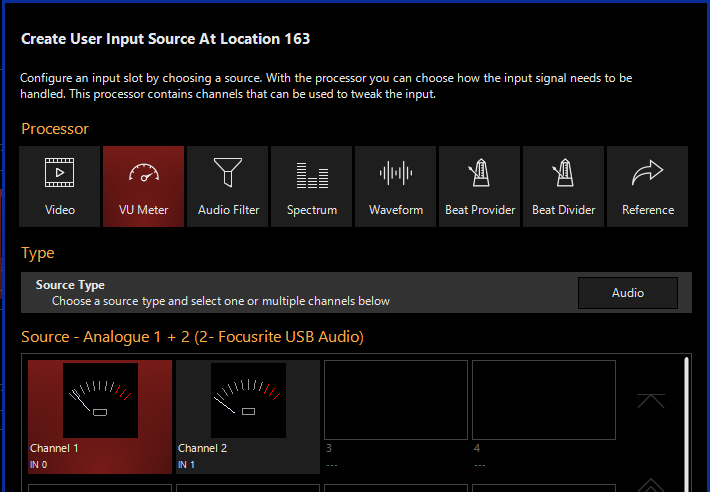This screenshot has height=492, width=710.
Task: Pick the Reference processor
Action: 648,186
